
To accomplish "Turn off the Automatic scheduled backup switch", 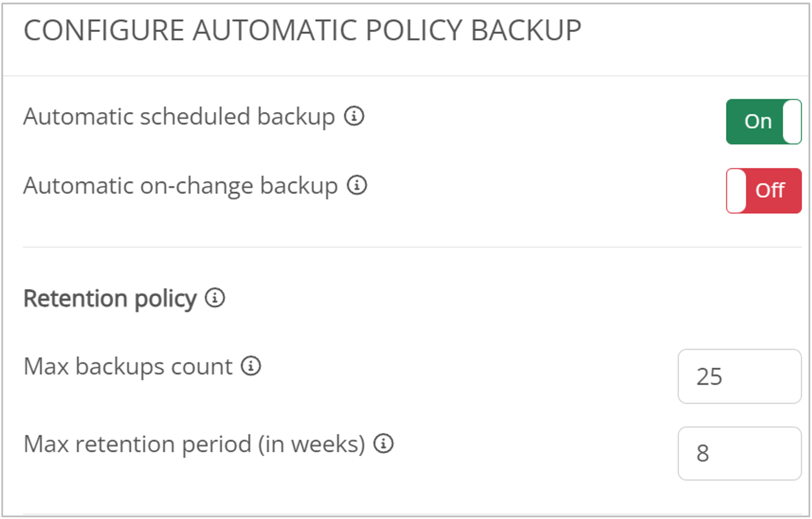I will 764,122.
